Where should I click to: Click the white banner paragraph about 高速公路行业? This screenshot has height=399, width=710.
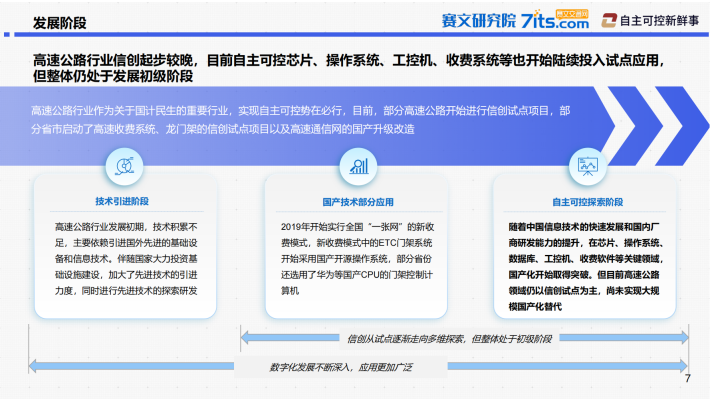point(301,120)
